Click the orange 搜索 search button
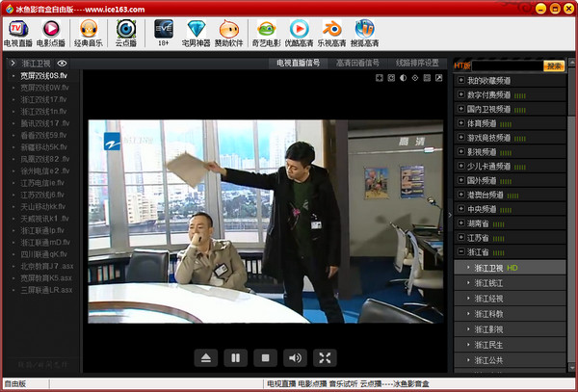Image resolution: width=578 pixels, height=392 pixels. pyautogui.click(x=554, y=66)
